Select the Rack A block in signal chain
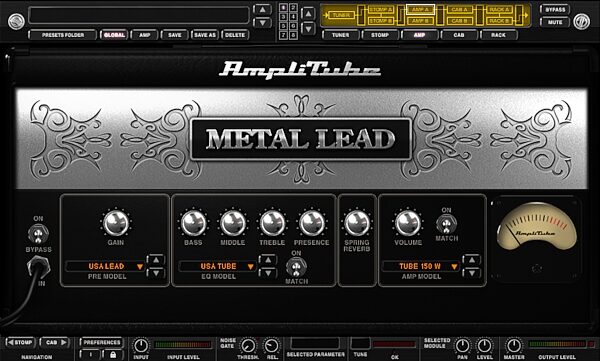The image size is (600, 361). coord(499,10)
